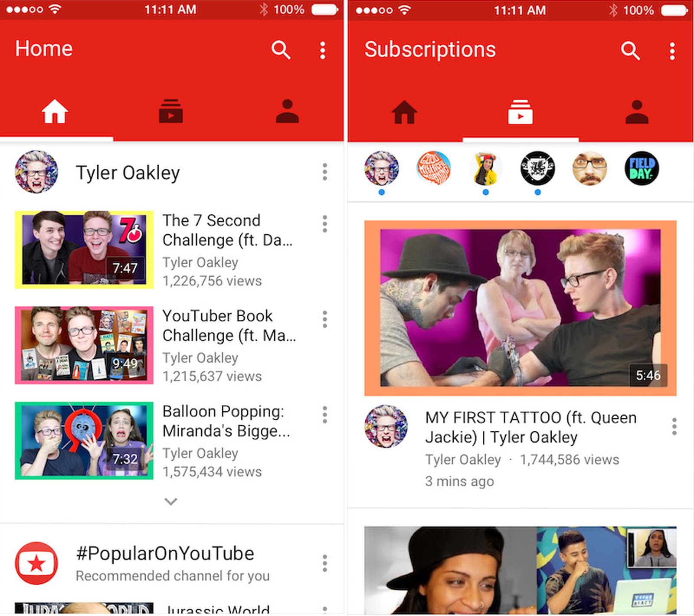
Task: Select the Home tab house icon
Action: [x=54, y=111]
